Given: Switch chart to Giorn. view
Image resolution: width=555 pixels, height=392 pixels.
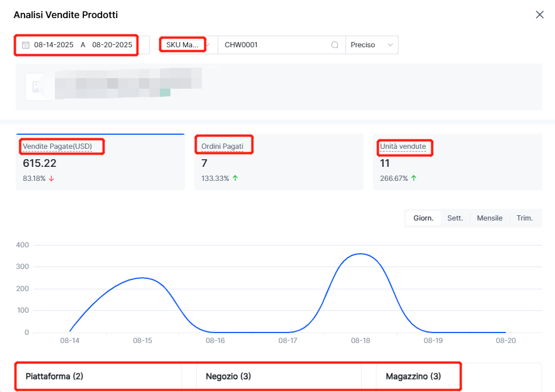Looking at the screenshot, I should tap(423, 218).
